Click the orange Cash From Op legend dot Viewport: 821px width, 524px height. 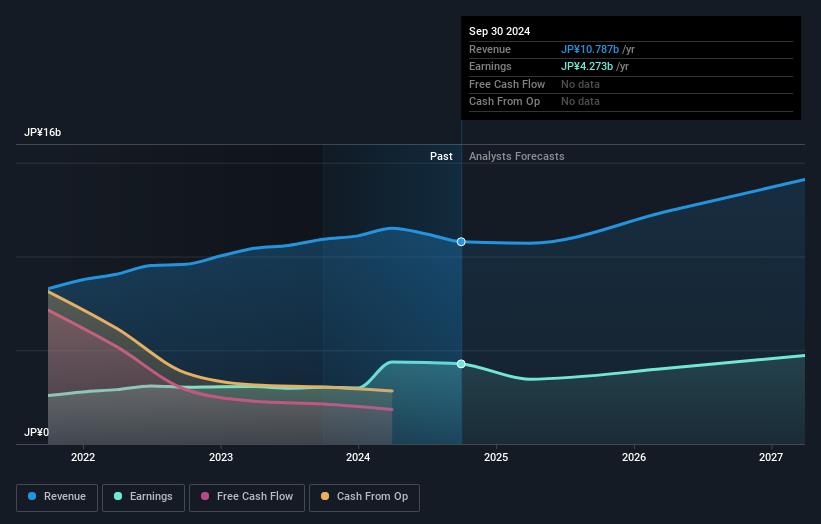coord(325,496)
